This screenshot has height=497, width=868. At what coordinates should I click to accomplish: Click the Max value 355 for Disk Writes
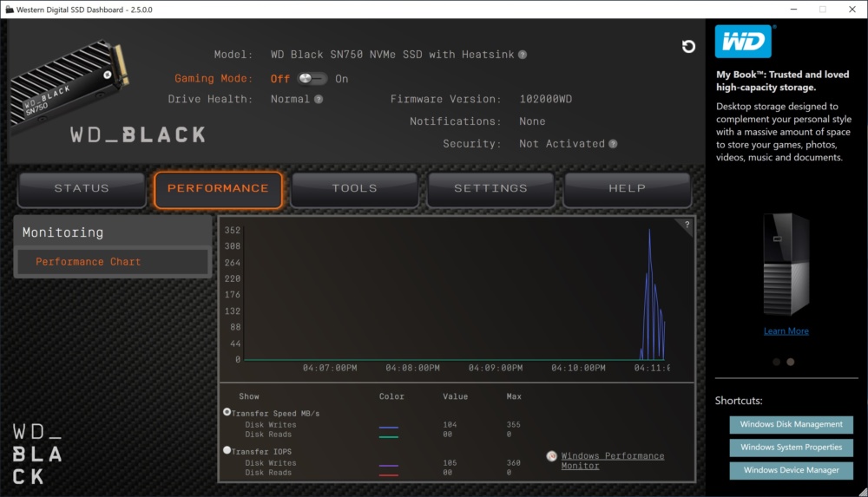[x=514, y=424]
